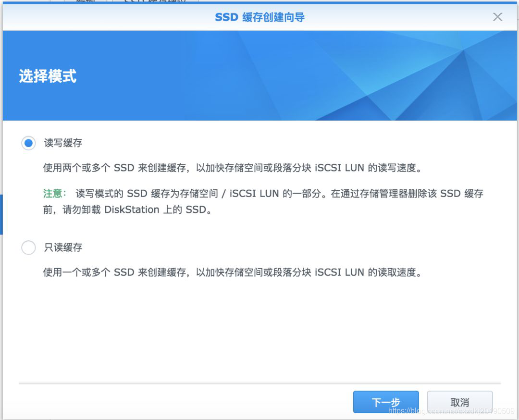Click the wizard title SSD 缓存创建向导
This screenshot has width=519, height=420.
(x=259, y=17)
